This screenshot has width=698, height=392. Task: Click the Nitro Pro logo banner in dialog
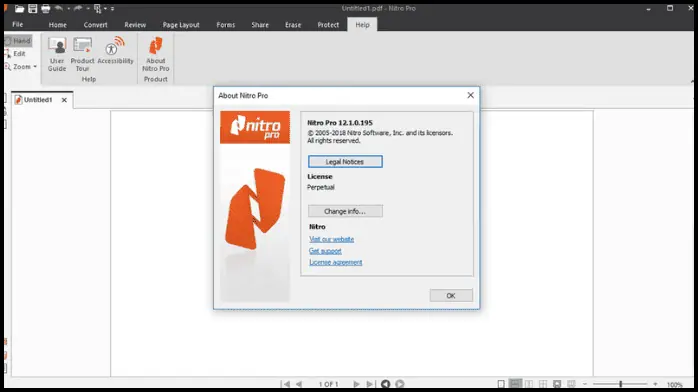click(255, 127)
